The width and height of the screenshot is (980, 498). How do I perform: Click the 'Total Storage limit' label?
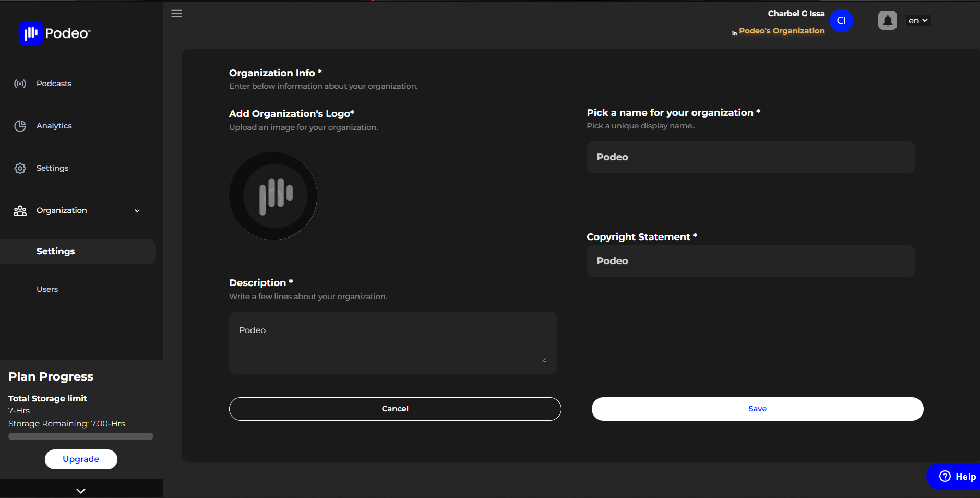47,399
